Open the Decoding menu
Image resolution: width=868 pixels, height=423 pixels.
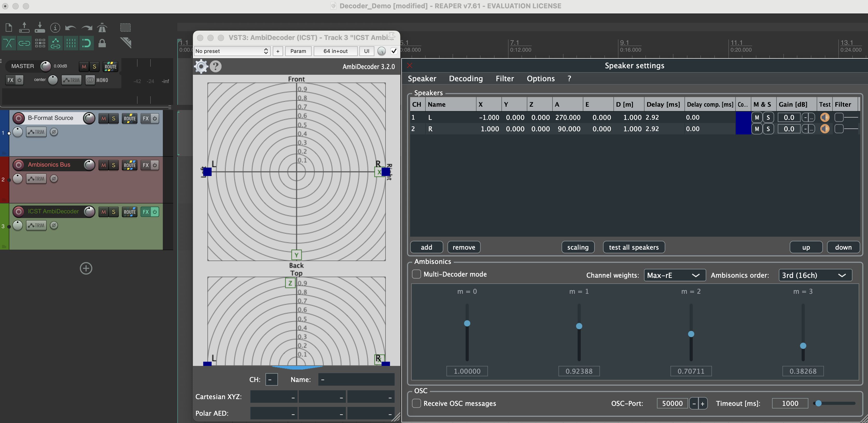(466, 79)
